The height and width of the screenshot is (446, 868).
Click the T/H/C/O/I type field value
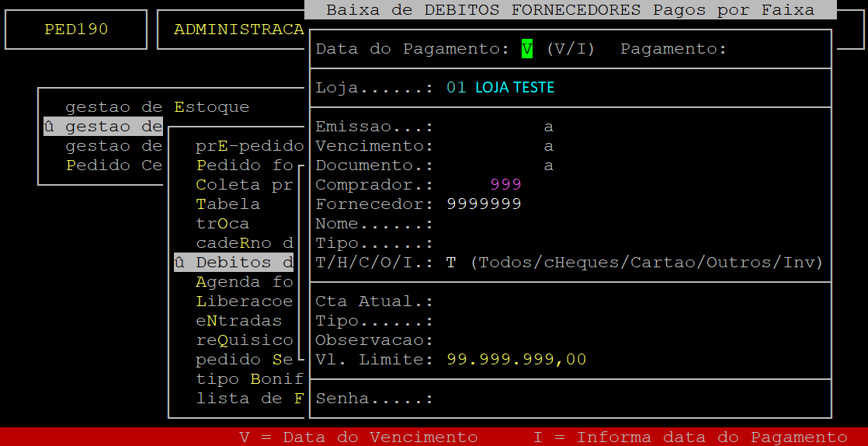451,263
